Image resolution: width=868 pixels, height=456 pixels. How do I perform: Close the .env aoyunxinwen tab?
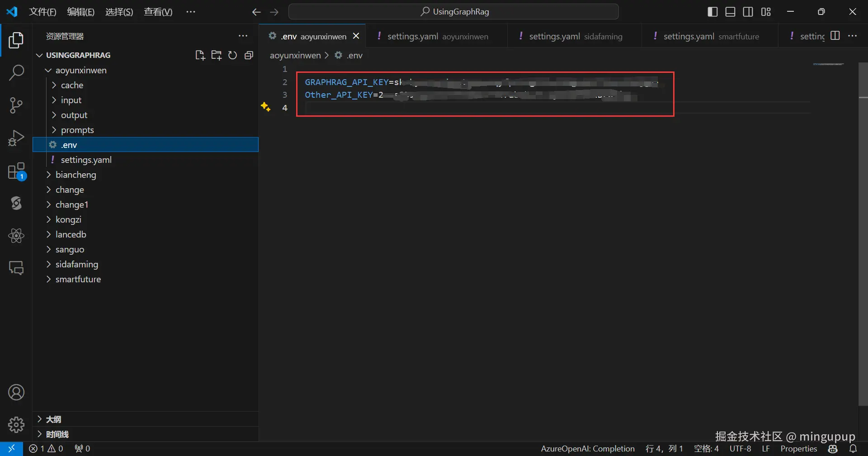tap(356, 36)
